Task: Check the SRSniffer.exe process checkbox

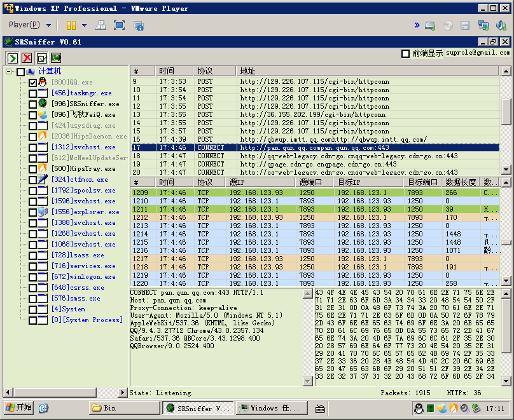Action: point(32,104)
